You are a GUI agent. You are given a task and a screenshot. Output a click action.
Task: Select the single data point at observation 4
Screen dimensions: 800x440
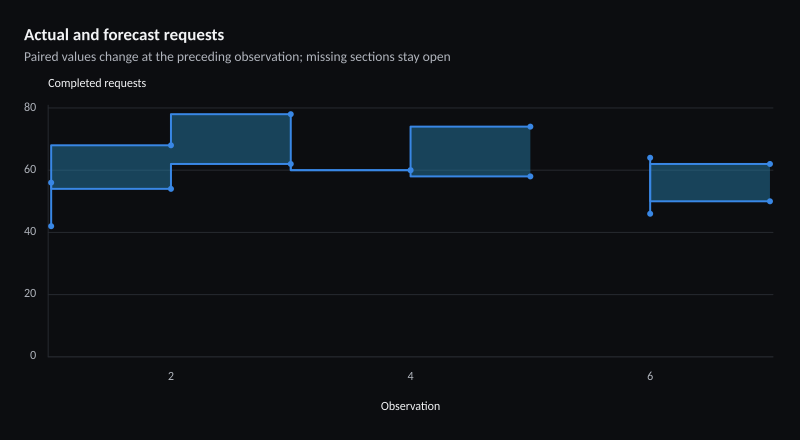pos(411,170)
